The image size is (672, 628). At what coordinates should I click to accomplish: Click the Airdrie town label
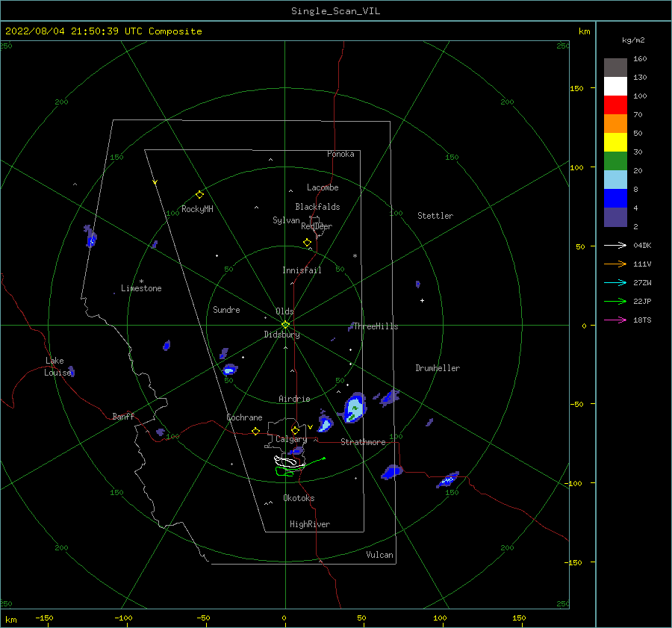click(294, 399)
